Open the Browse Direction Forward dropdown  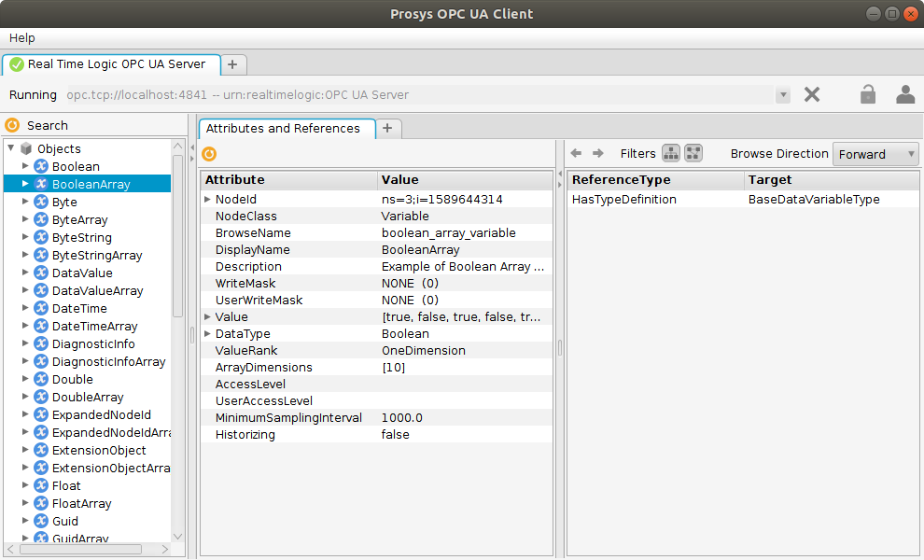click(x=875, y=154)
